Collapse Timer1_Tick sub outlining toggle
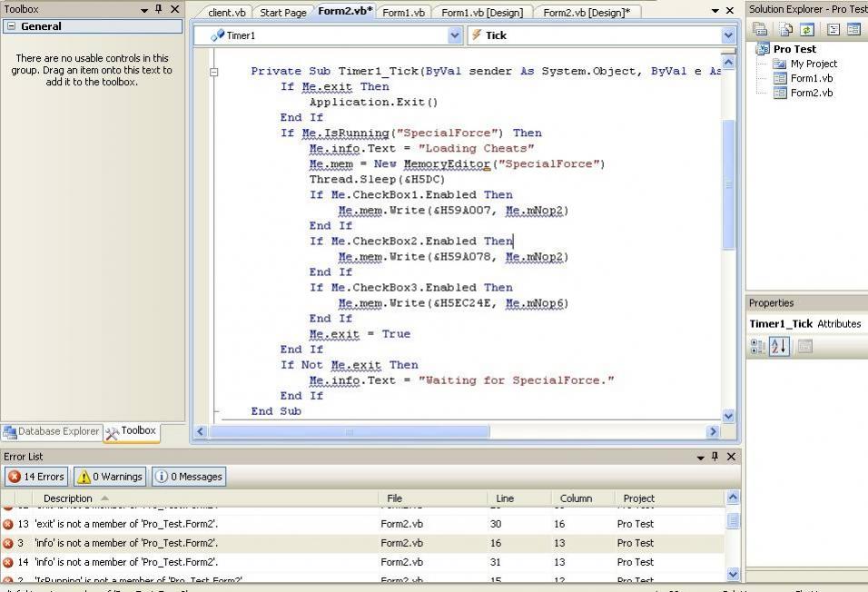868x592 pixels. (213, 72)
